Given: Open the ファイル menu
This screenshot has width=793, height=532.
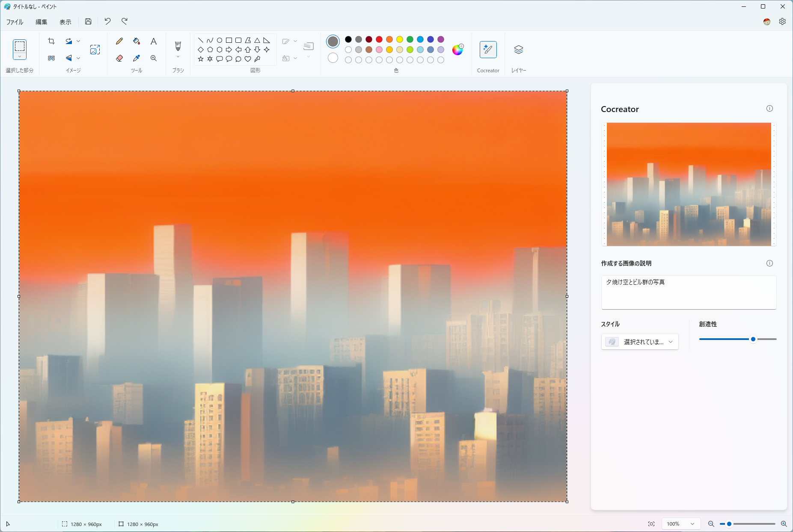Looking at the screenshot, I should point(15,21).
